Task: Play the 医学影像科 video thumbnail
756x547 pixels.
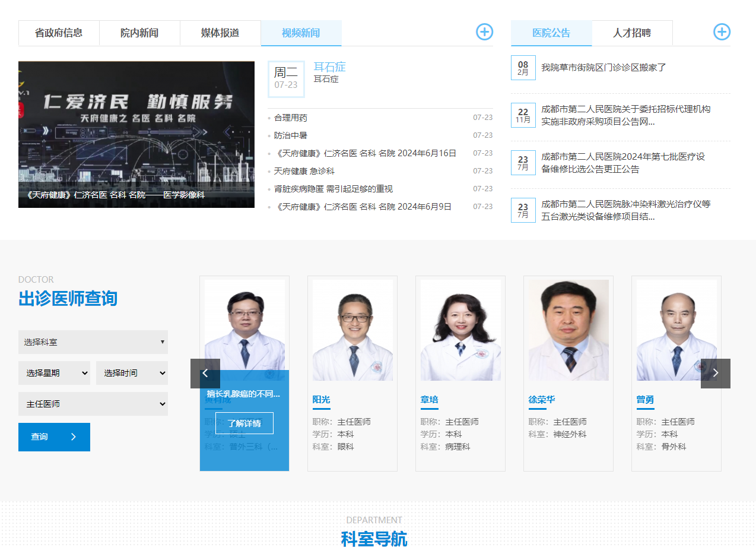Action: (x=136, y=135)
